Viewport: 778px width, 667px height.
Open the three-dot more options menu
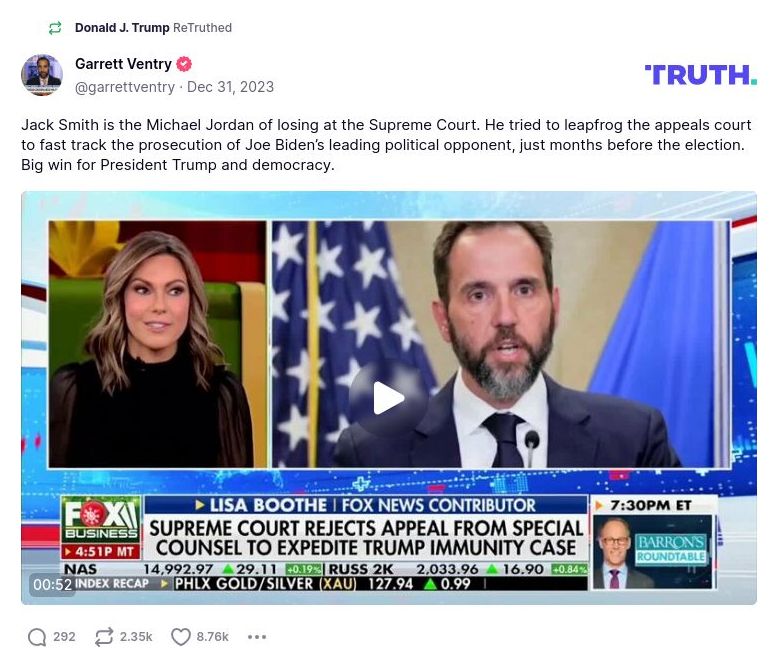[x=257, y=637]
